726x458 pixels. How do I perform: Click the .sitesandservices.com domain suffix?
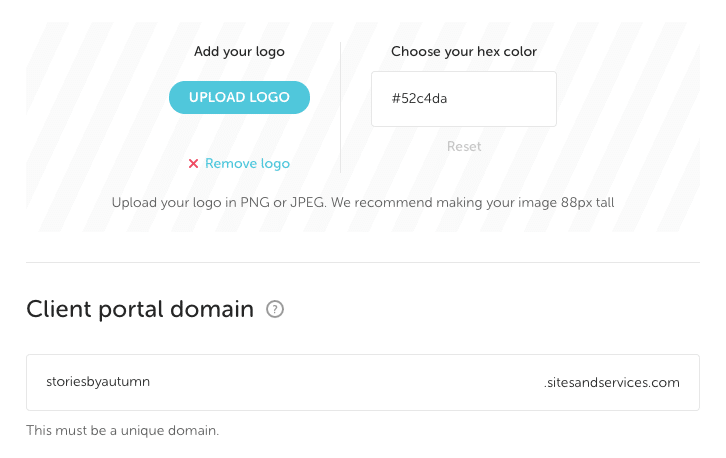coord(611,382)
